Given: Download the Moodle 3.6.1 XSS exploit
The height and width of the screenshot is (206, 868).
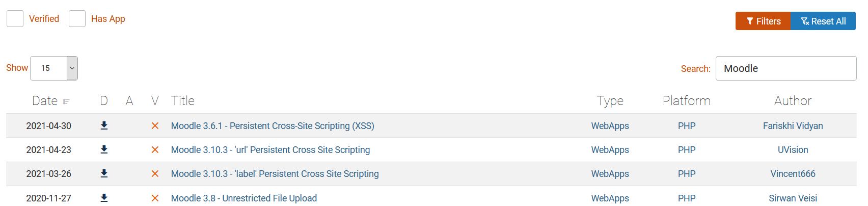Looking at the screenshot, I should coord(104,125).
